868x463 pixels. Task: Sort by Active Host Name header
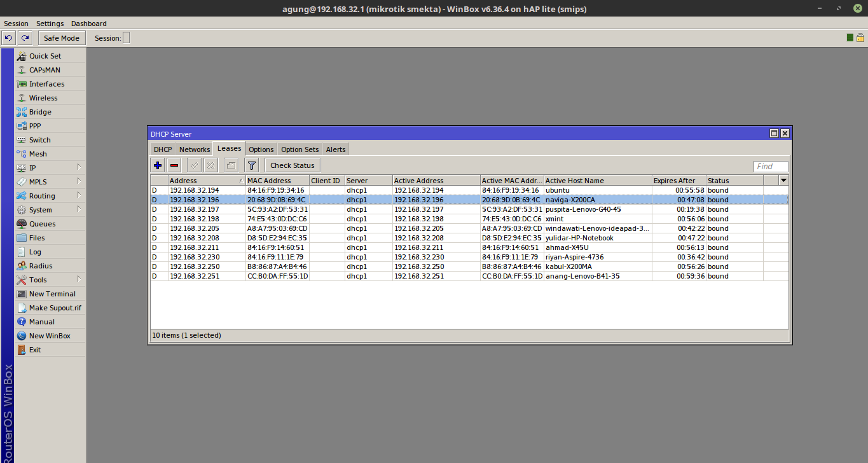coord(598,181)
